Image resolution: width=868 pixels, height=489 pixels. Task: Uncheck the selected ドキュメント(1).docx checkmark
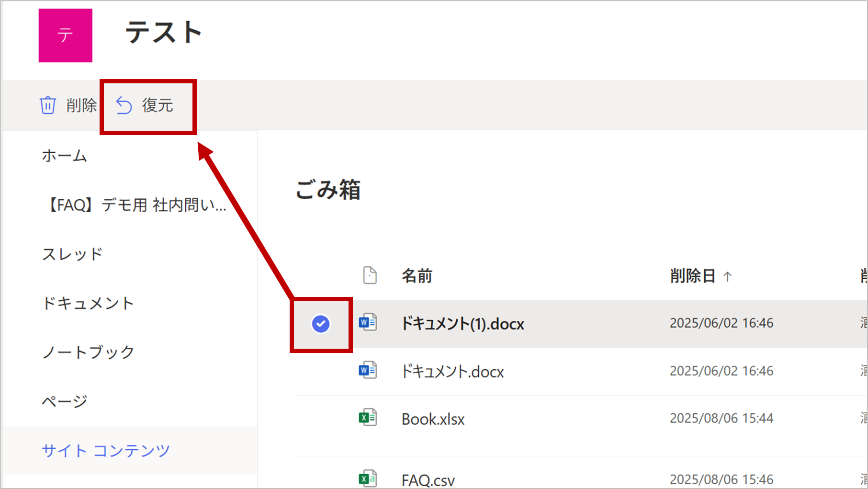(x=321, y=324)
